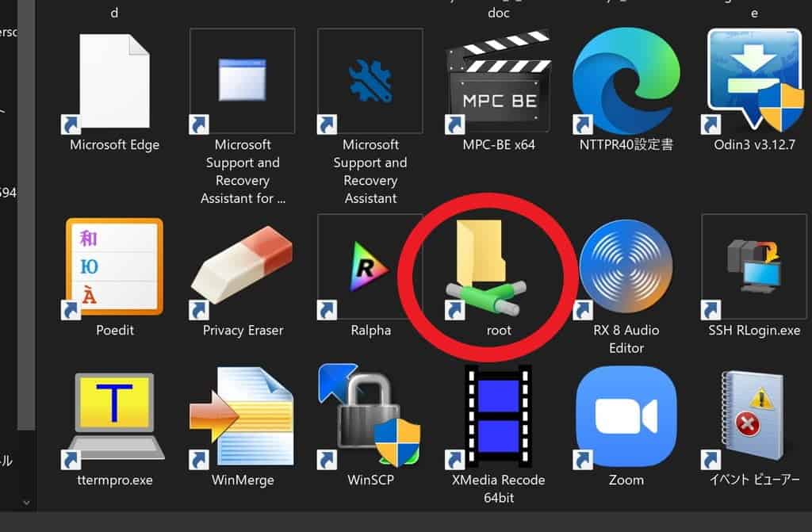
Task: Open the MPC-BE x64 clapperboard icon
Action: tap(498, 81)
